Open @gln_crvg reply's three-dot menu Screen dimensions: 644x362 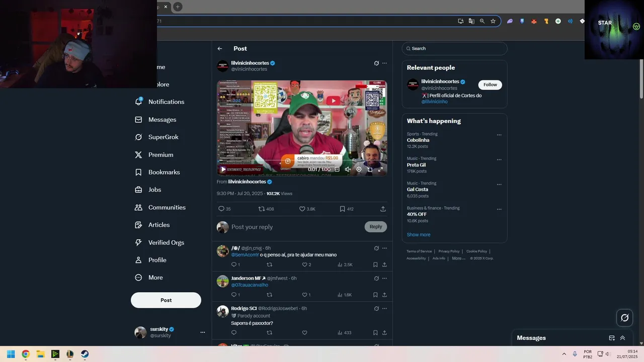coord(384,248)
